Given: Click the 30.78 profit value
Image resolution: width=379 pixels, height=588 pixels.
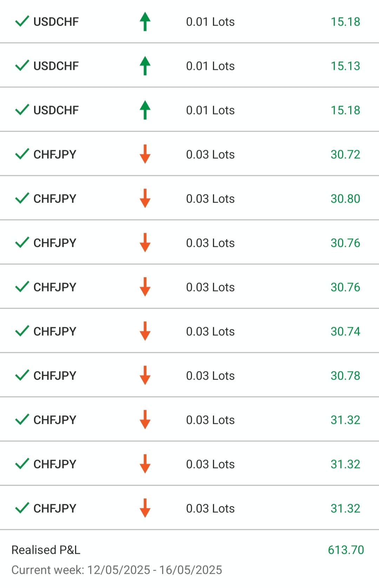Looking at the screenshot, I should click(345, 375).
